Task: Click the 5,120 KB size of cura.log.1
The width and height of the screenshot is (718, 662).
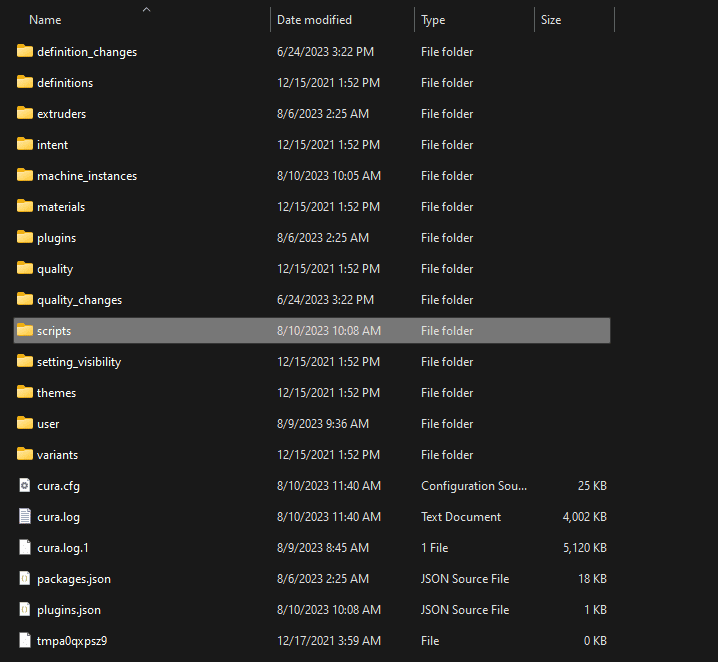Action: [585, 548]
